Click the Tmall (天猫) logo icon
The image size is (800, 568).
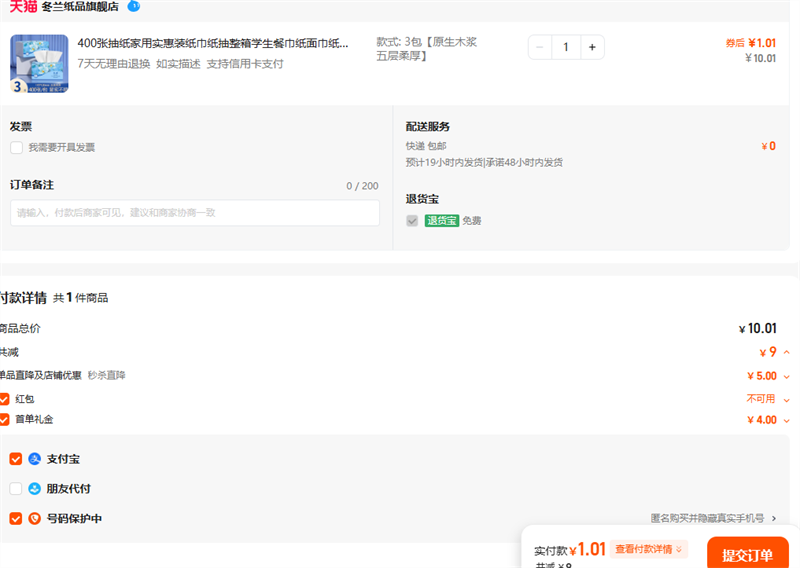click(23, 6)
